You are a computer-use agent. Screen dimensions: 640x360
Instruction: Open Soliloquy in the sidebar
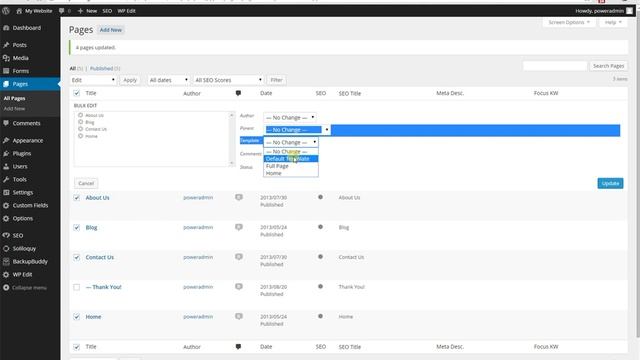tap(24, 249)
